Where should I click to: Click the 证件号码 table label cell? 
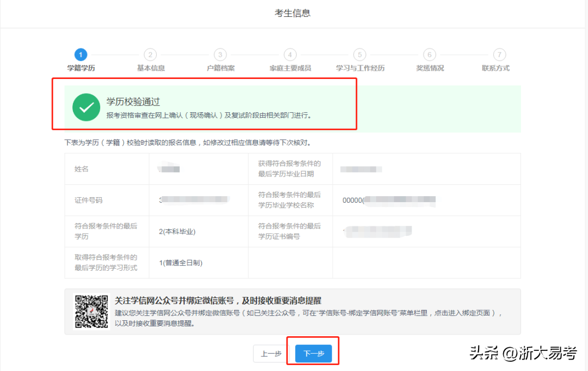coord(88,200)
